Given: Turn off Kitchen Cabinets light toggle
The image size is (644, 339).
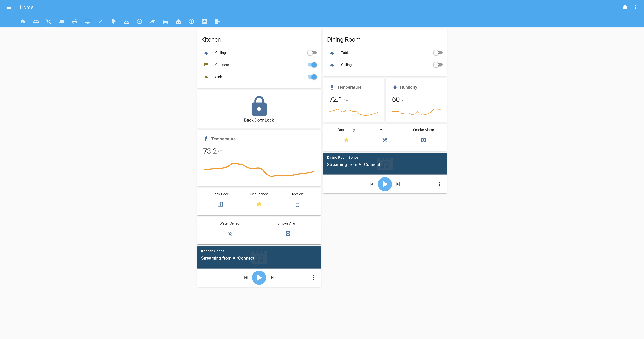Looking at the screenshot, I should click(312, 65).
